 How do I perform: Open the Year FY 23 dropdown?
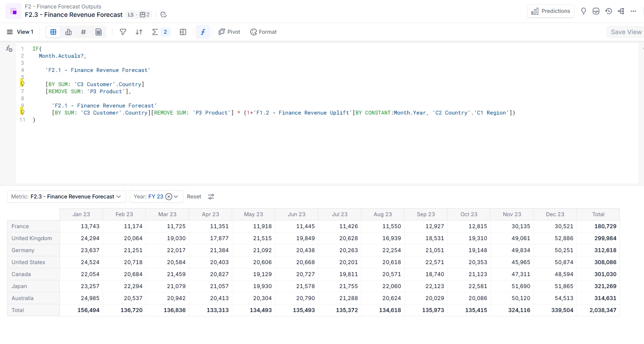coord(176,197)
